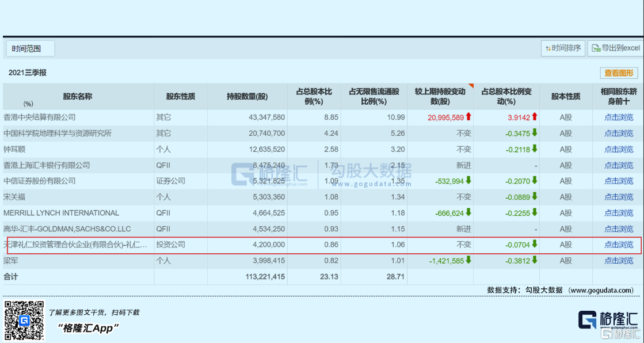
Task: Click the green down arrow beside -0.0889
Action: tap(534, 197)
